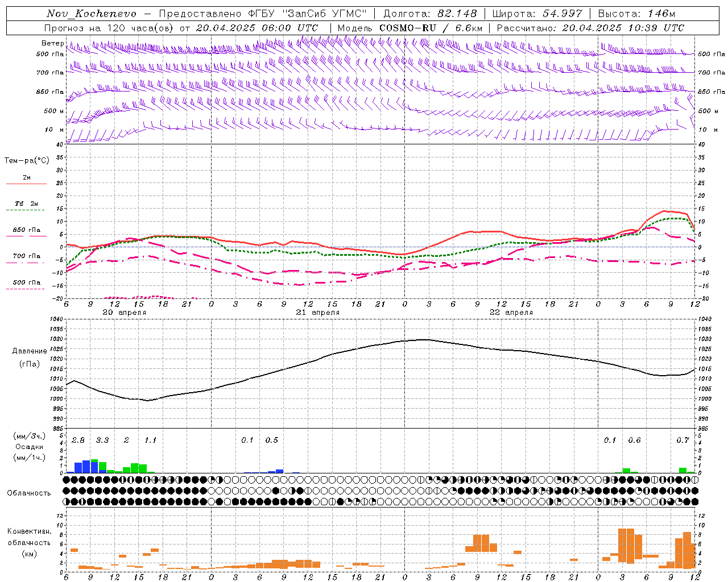
Task: Click the computed time "20.04.2025 10:39 UTC"
Action: click(x=623, y=28)
